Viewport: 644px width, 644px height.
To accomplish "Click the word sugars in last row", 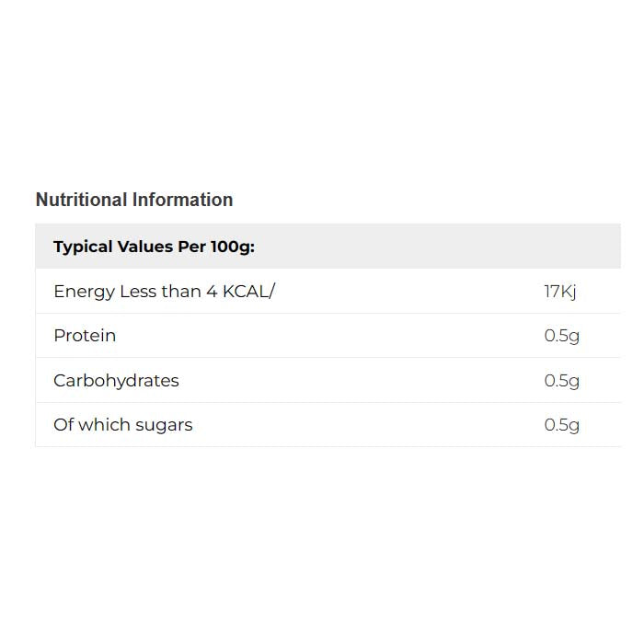I will (162, 425).
